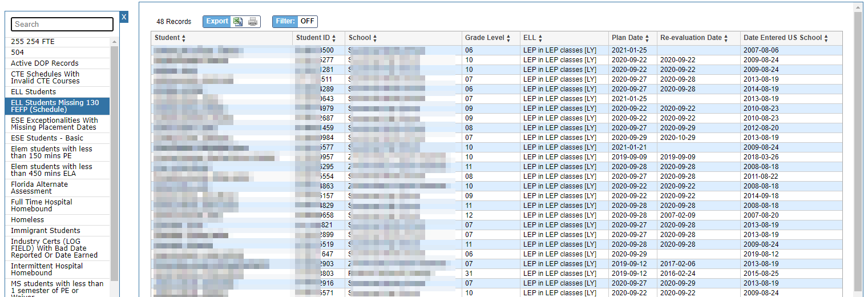Open Industry Certs With Bad Date report
Image resolution: width=868 pixels, height=297 pixels.
tap(57, 248)
